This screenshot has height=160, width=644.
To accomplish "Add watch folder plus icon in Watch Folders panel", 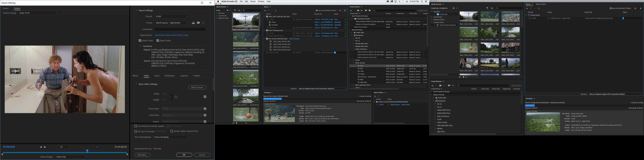I will pyautogui.click(x=375, y=96).
